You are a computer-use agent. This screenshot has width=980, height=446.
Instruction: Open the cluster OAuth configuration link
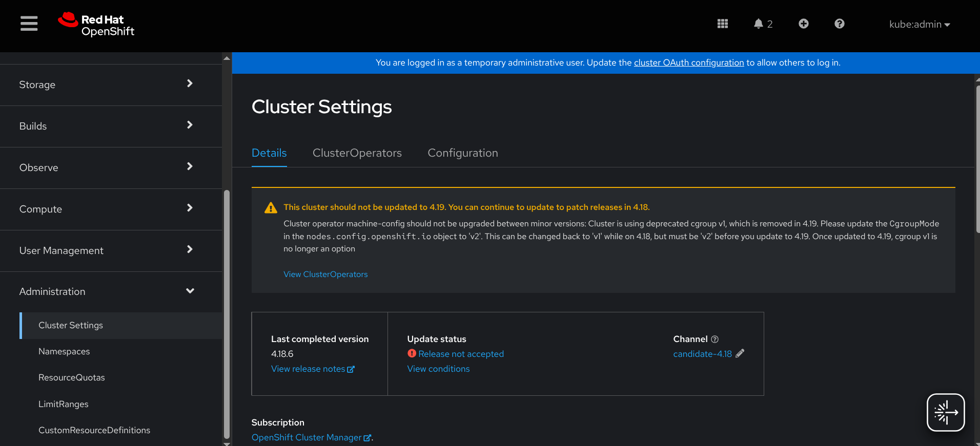click(x=688, y=62)
